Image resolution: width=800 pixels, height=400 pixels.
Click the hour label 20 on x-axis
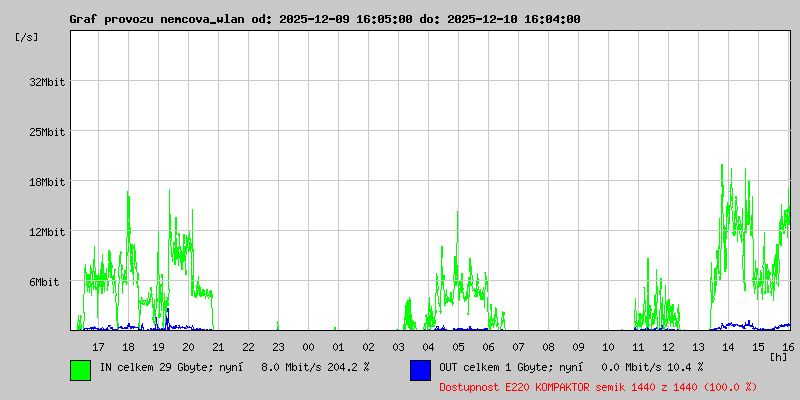pyautogui.click(x=188, y=347)
